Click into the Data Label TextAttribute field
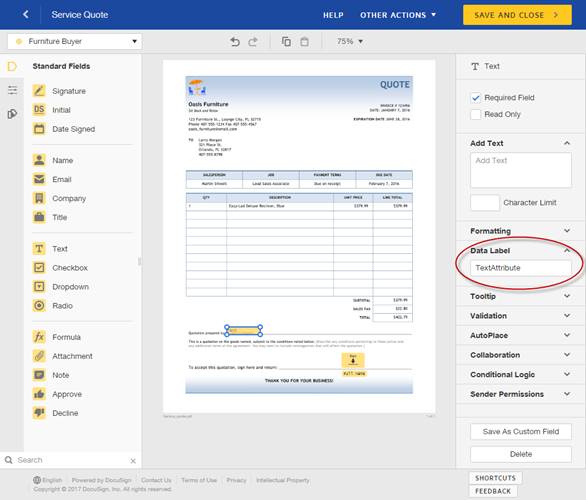This screenshot has width=586, height=500. click(521, 268)
